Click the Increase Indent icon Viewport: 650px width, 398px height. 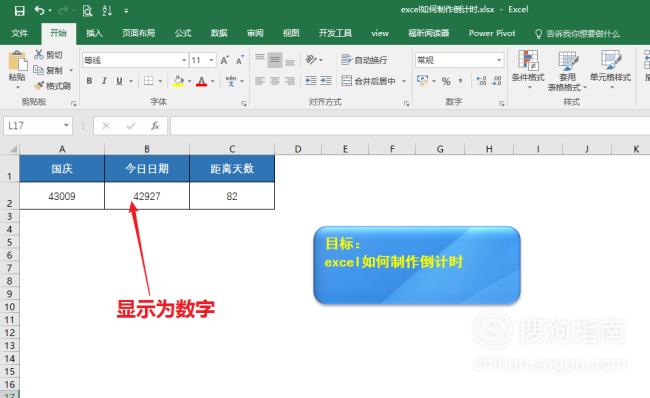pyautogui.click(x=326, y=81)
